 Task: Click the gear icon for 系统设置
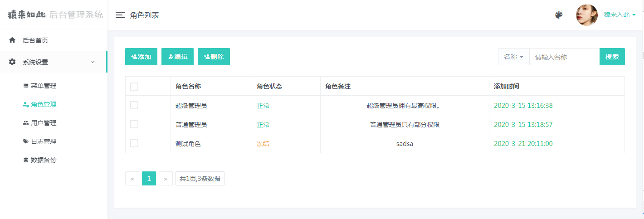pyautogui.click(x=12, y=62)
